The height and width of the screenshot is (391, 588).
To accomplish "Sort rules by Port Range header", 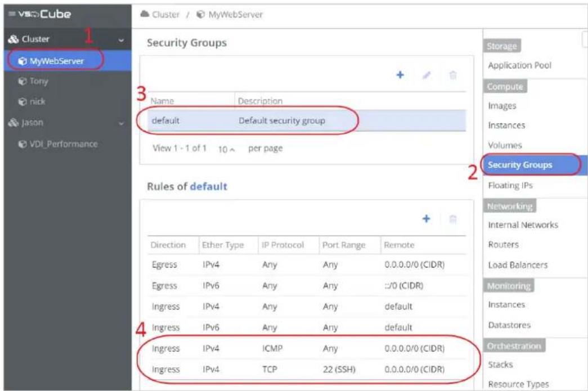I will tap(343, 245).
